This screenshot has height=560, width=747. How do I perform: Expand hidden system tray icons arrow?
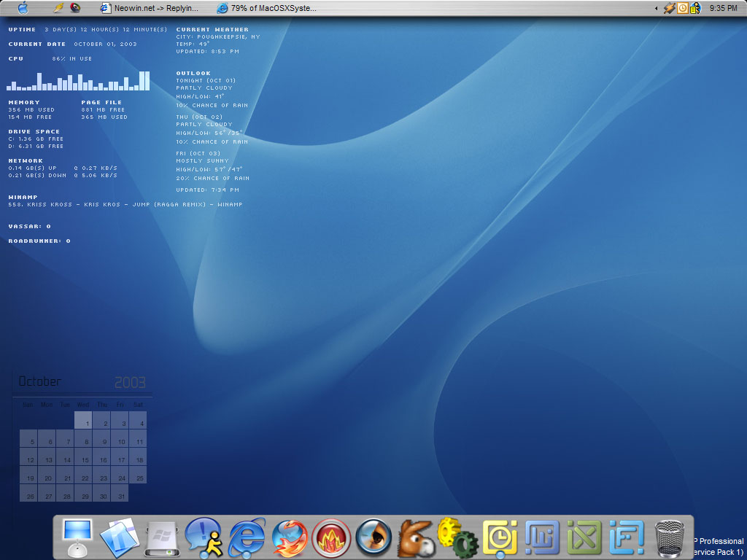click(656, 8)
